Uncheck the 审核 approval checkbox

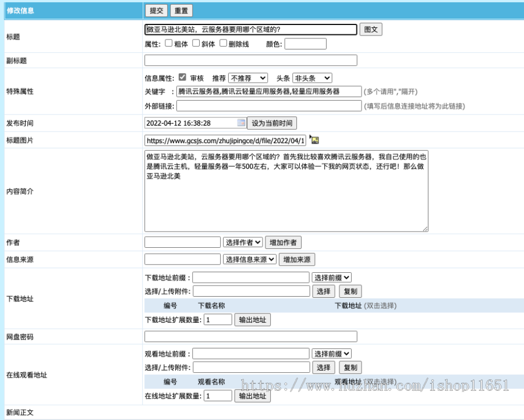182,77
